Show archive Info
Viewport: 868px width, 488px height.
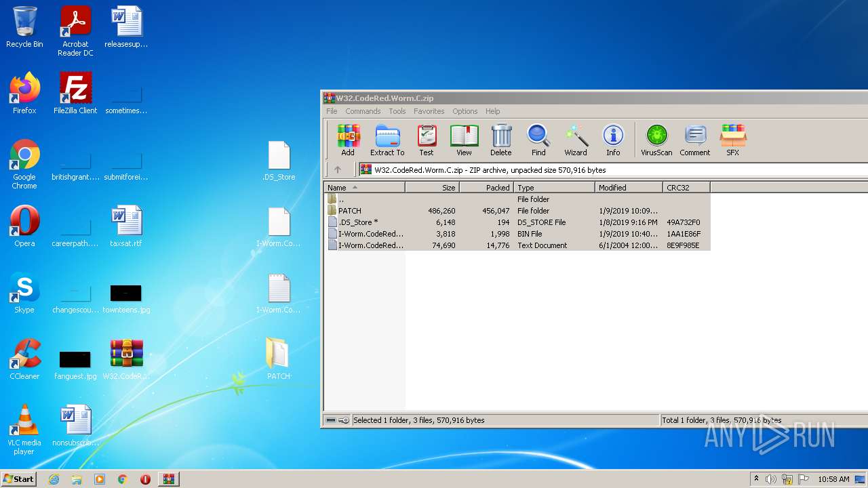coord(613,140)
